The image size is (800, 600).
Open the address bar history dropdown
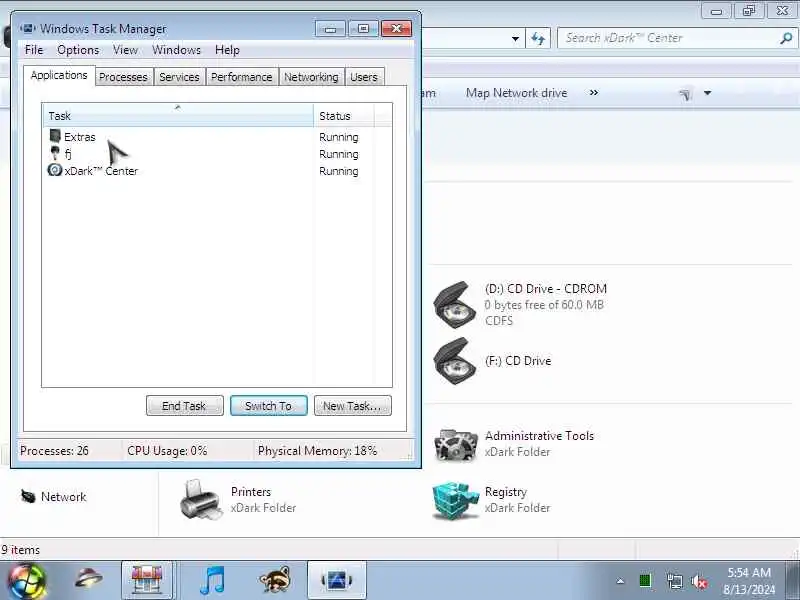click(x=515, y=38)
